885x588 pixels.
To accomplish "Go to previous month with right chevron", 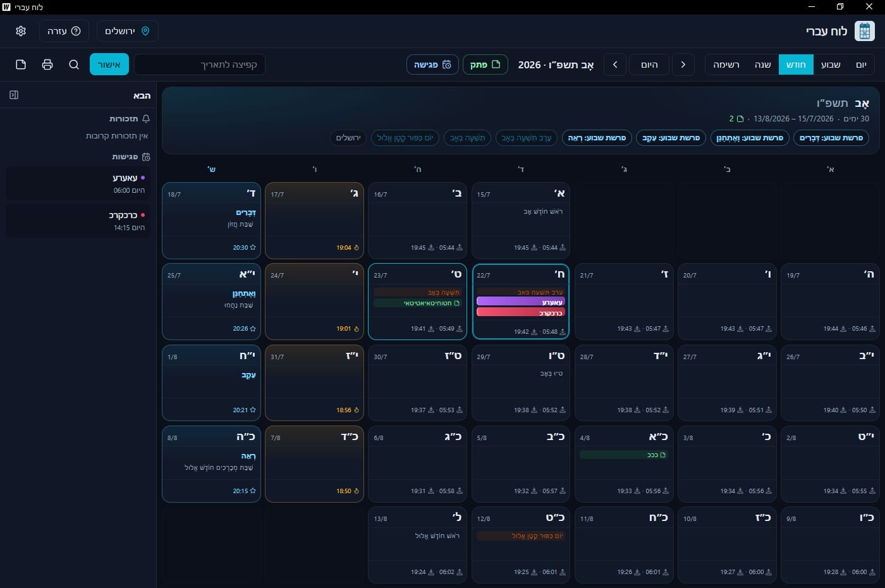I will 683,64.
